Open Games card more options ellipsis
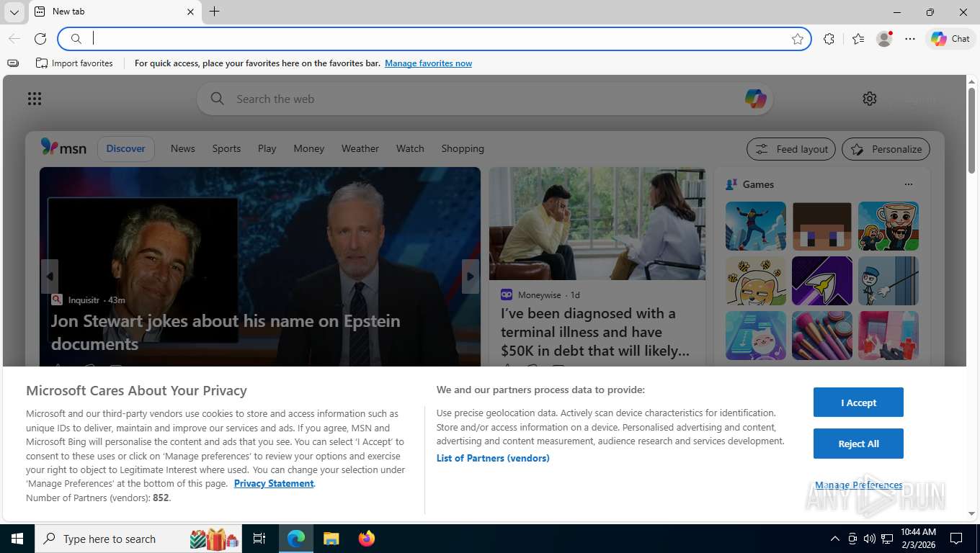Screen dimensions: 980x553 click(x=909, y=184)
